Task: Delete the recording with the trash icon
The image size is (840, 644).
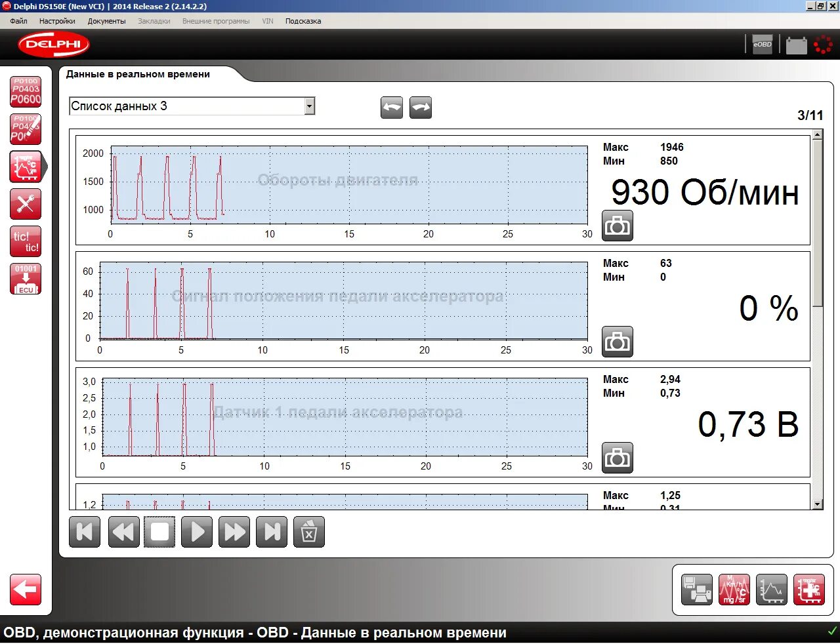Action: point(309,532)
